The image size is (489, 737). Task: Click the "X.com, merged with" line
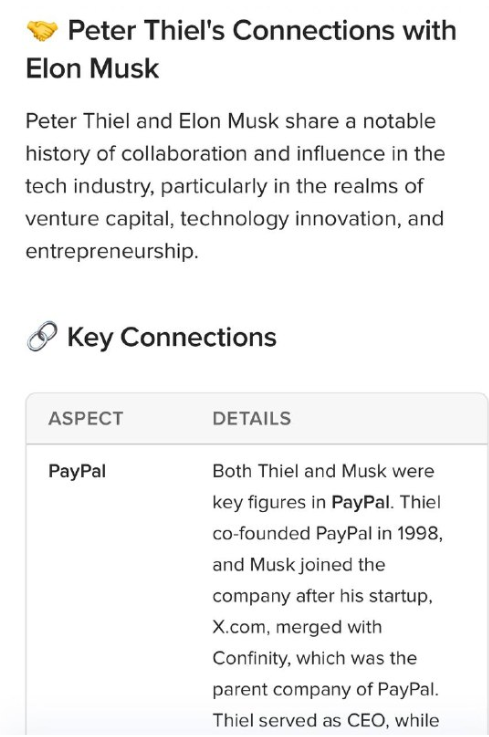click(x=297, y=627)
